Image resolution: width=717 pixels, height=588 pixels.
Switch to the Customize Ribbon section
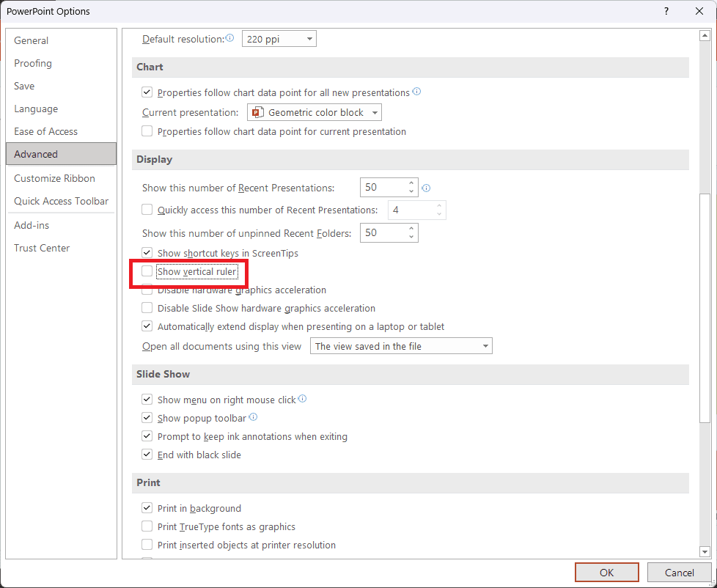pos(54,178)
